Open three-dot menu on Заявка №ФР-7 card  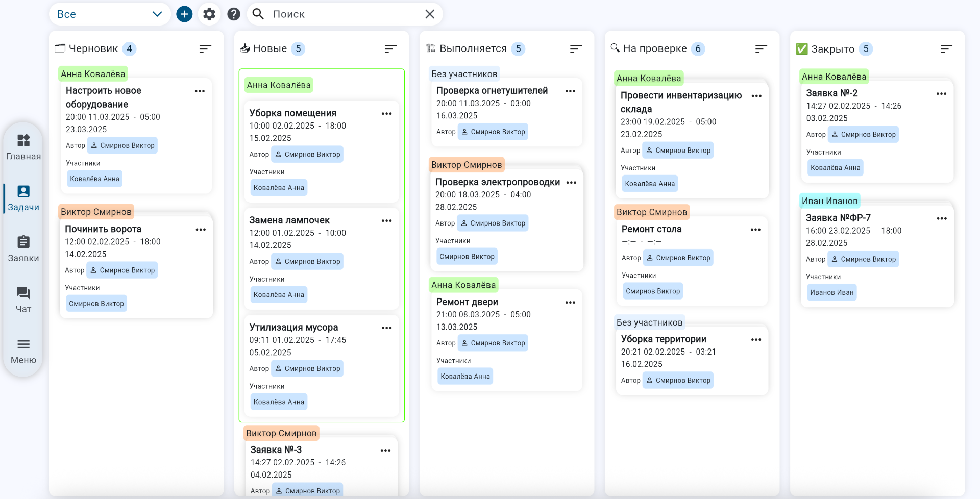tap(941, 218)
